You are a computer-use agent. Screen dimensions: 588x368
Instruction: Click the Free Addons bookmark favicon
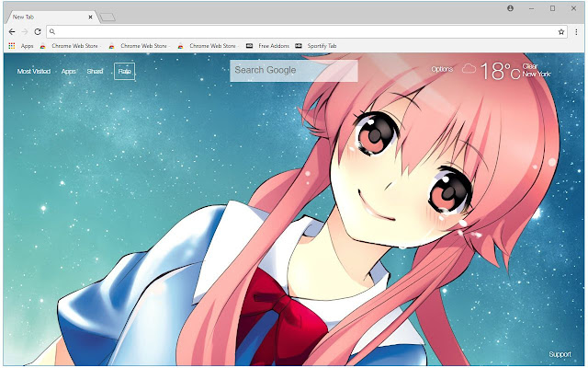249,46
